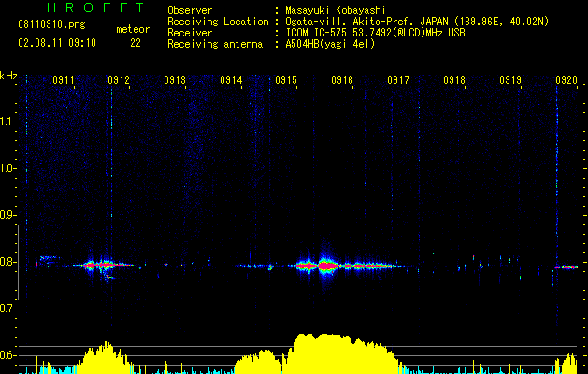Click the 0915 time marker
The image size is (588, 374).
286,80
